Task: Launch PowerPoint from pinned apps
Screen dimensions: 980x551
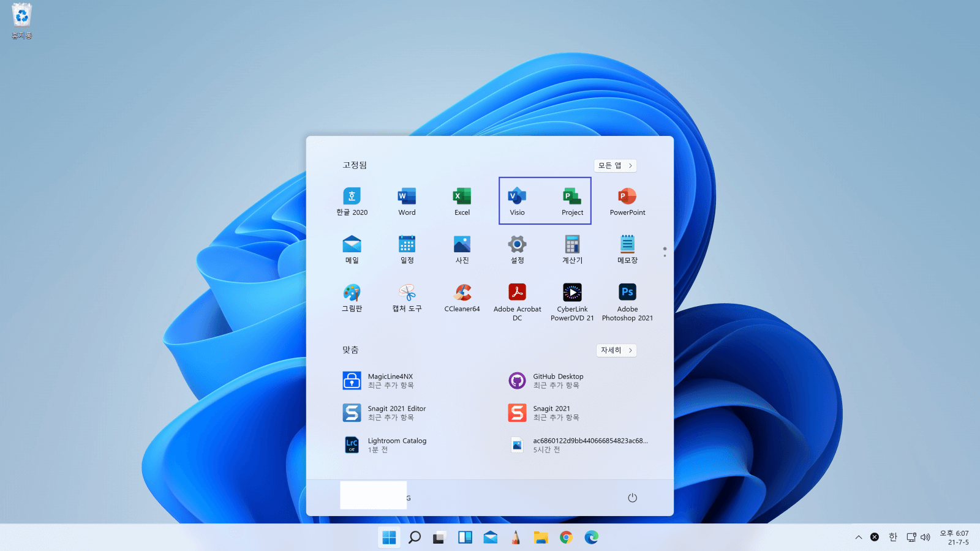Action: pyautogui.click(x=627, y=201)
